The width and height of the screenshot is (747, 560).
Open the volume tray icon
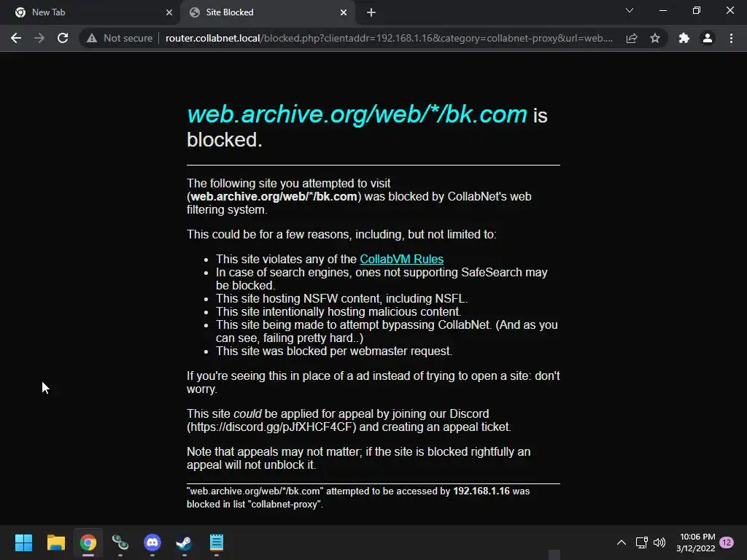click(x=659, y=542)
